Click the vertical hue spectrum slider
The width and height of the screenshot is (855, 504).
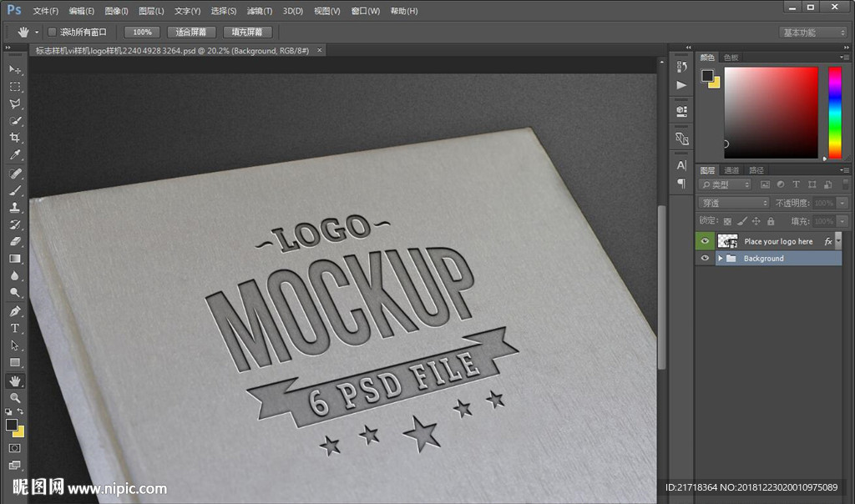[834, 112]
